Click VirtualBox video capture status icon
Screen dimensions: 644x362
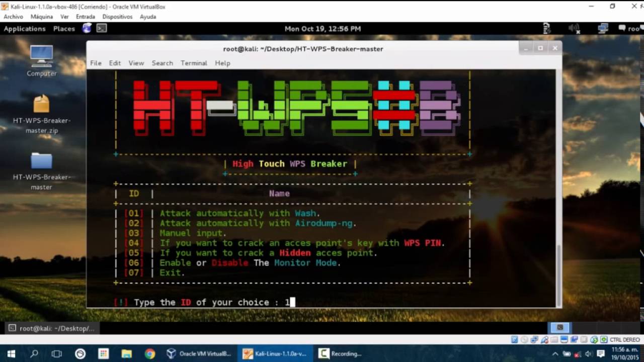tap(574, 340)
